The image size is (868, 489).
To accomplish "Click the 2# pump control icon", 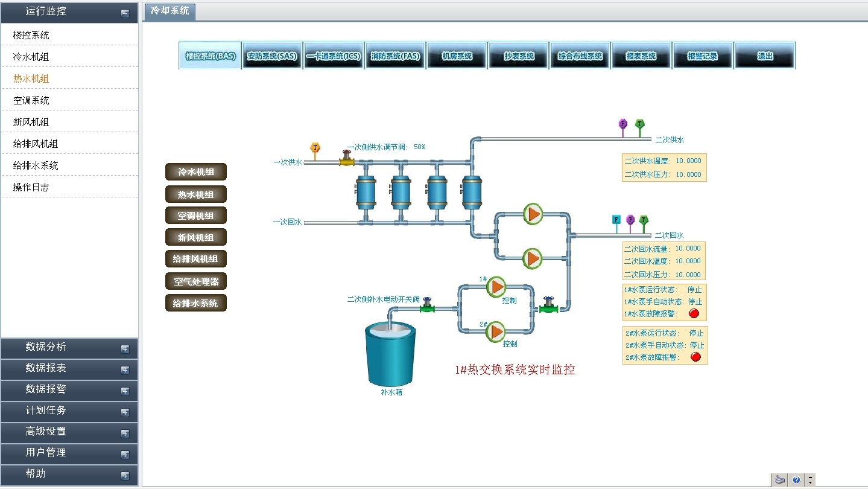I will [496, 331].
